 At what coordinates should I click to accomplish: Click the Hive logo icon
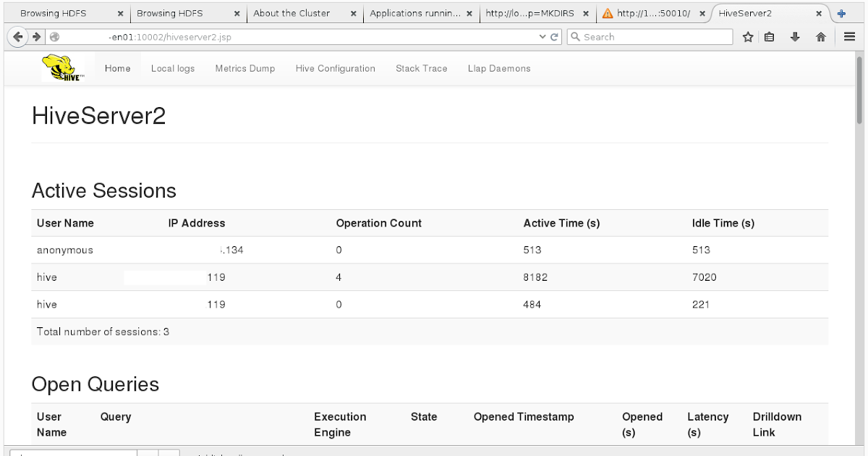(x=61, y=67)
